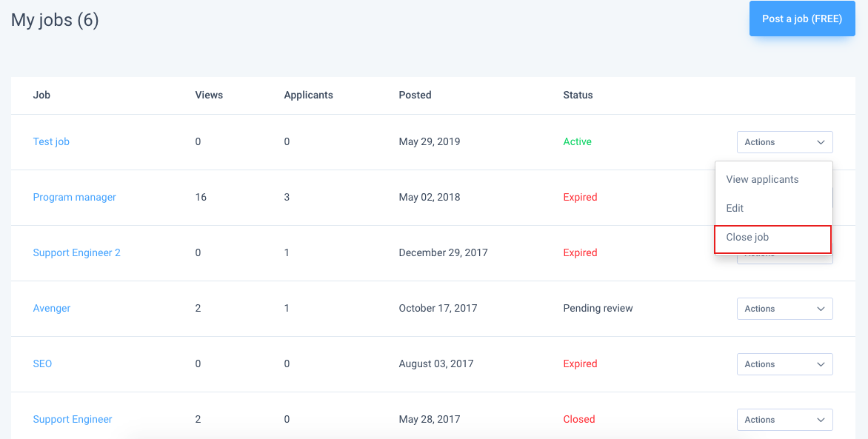
Task: Open the Avenger job listing
Action: click(51, 308)
